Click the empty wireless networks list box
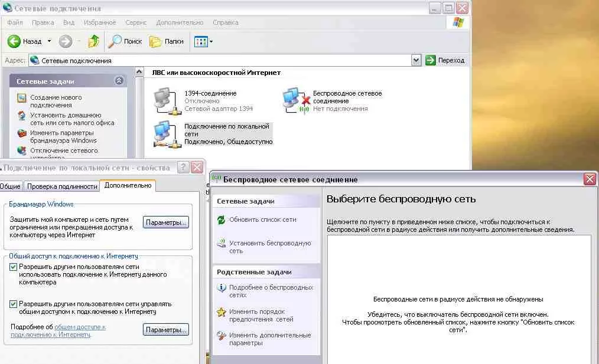Viewport: 599px width, 364px height. click(459, 300)
